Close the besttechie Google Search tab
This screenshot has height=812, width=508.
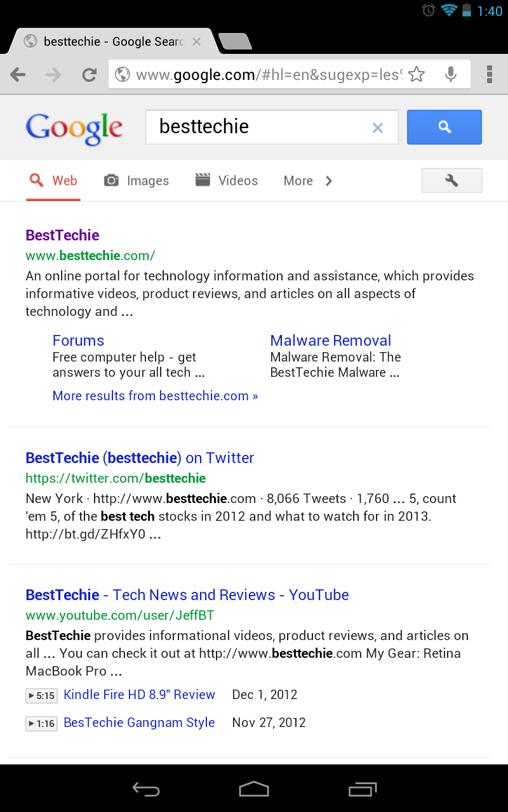[196, 42]
